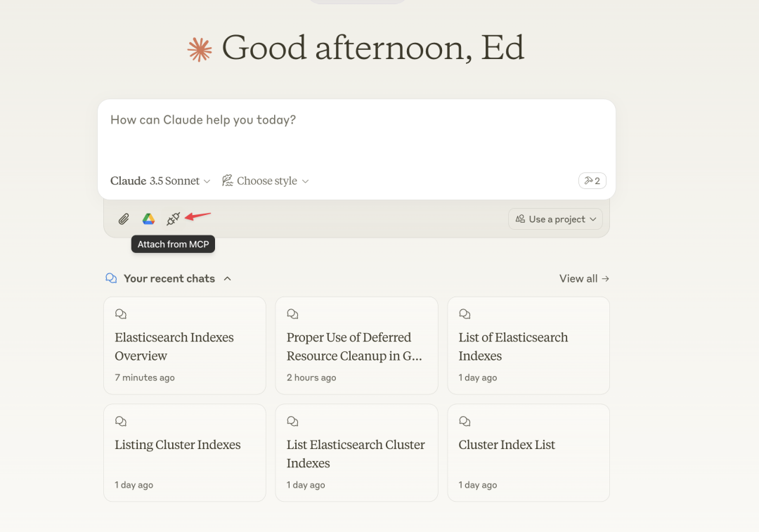Click the View all link
Image resolution: width=759 pixels, height=532 pixels.
[x=584, y=278]
